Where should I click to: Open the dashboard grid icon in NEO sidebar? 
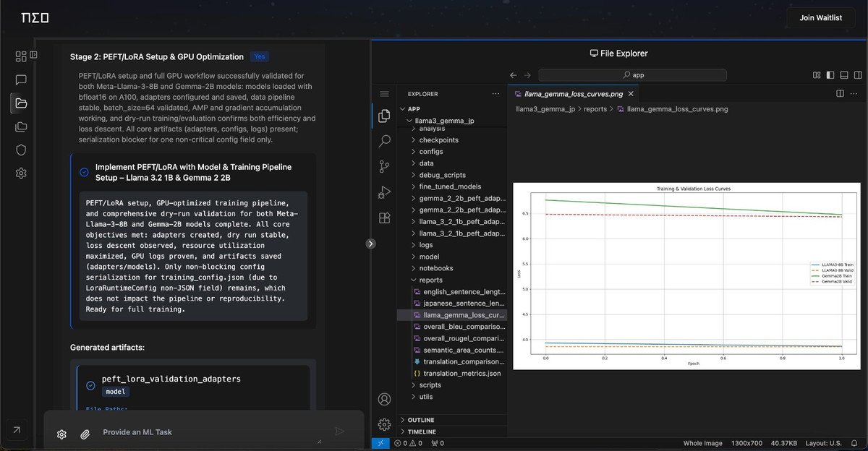pos(21,56)
